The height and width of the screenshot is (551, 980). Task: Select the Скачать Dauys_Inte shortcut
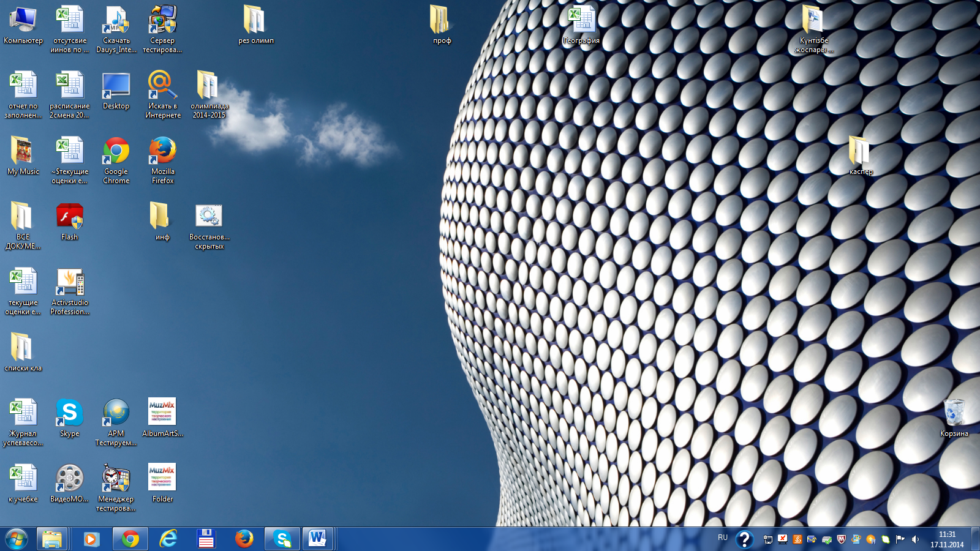(116, 29)
